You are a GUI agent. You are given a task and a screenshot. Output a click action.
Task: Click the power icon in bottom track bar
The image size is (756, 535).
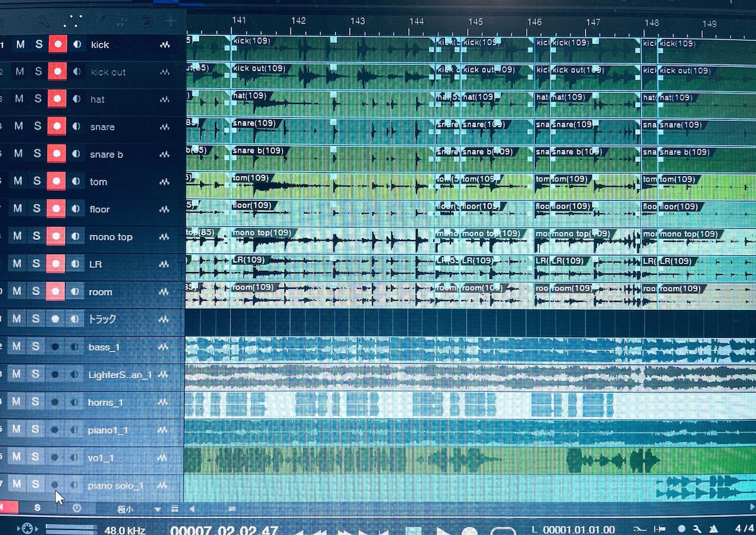pyautogui.click(x=77, y=508)
